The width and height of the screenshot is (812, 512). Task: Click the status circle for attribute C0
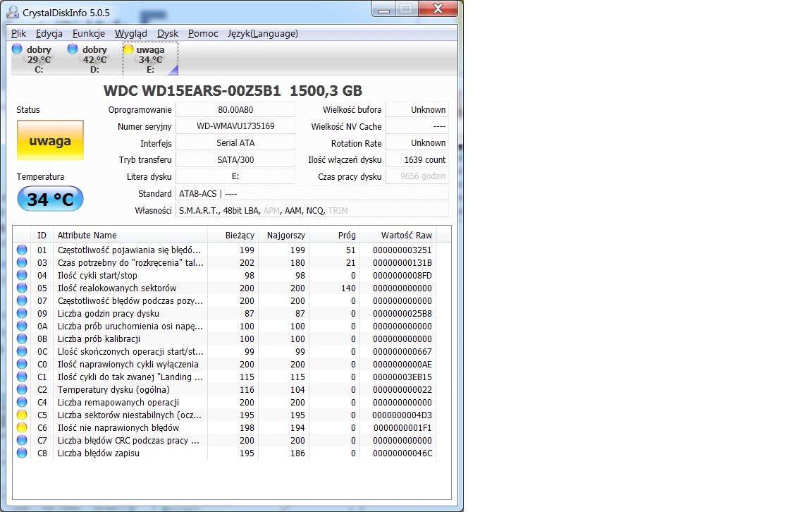point(22,365)
